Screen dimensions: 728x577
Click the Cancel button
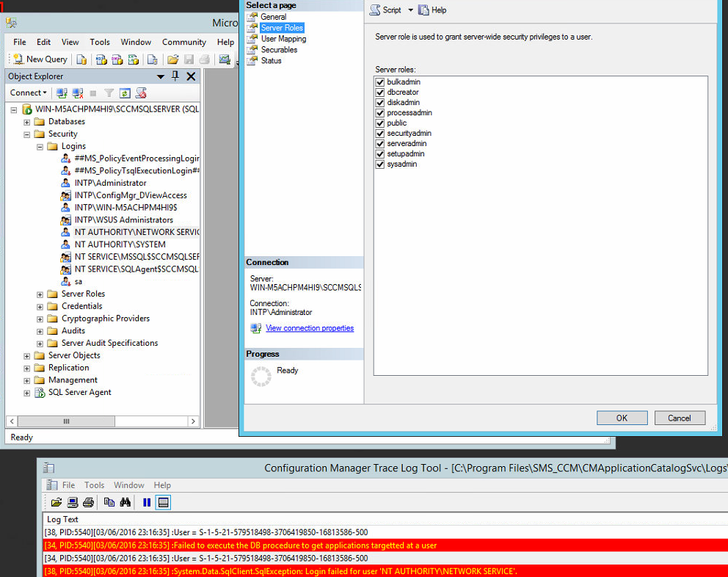pos(680,418)
